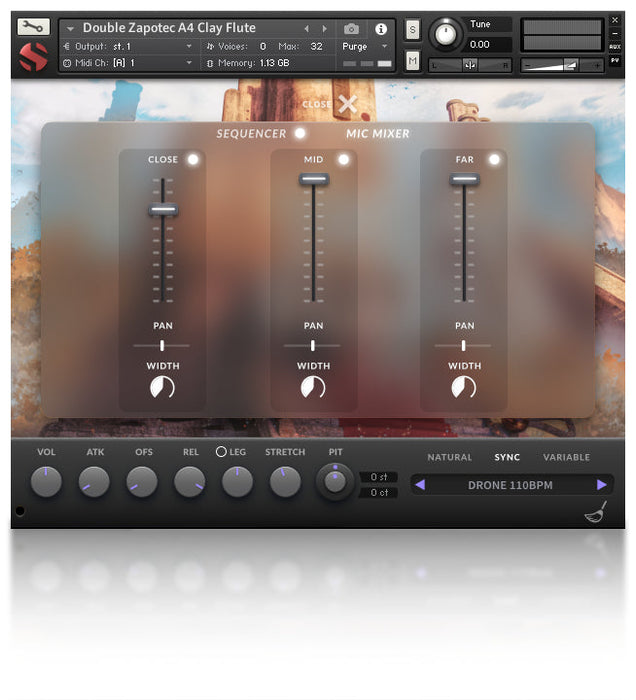The width and height of the screenshot is (636, 700).
Task: Click the CLOSE mic volume fader
Action: [x=163, y=210]
